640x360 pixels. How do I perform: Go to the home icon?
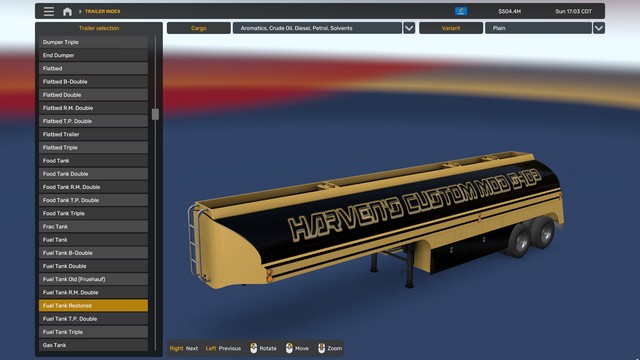click(67, 11)
